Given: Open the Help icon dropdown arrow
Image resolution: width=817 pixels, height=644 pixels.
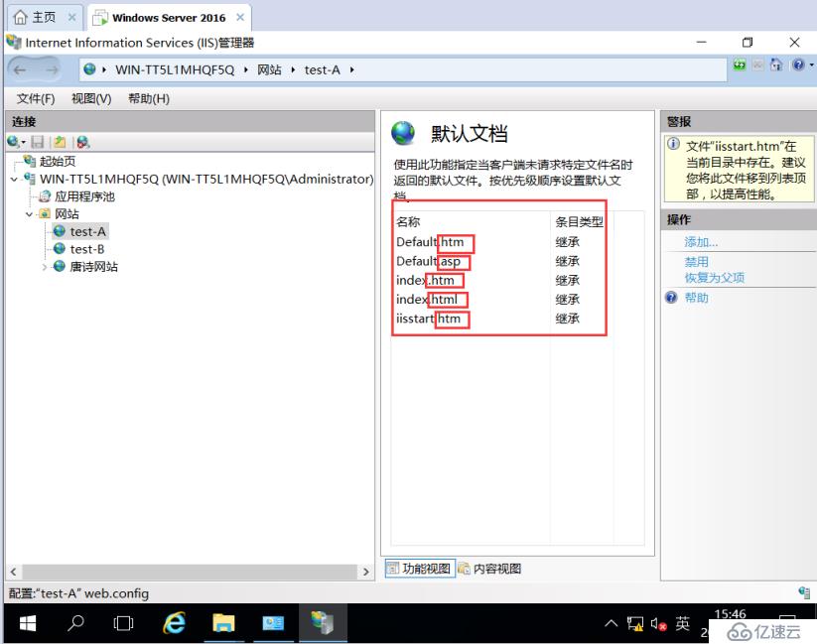Looking at the screenshot, I should [x=811, y=65].
